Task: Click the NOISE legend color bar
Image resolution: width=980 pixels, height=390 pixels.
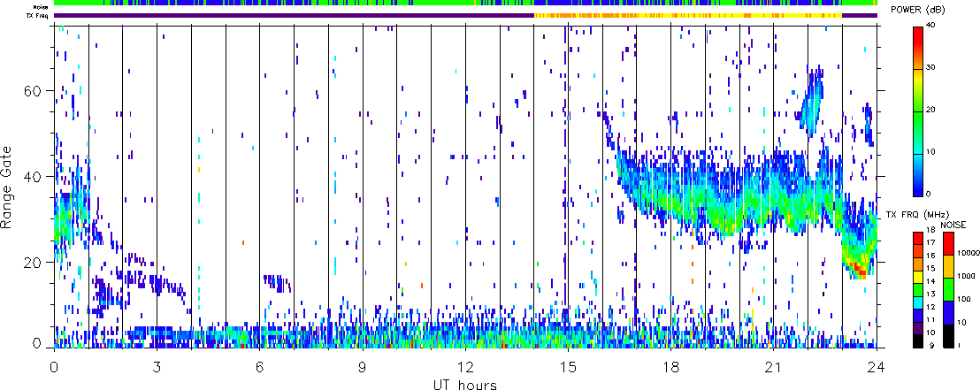Action: click(947, 289)
